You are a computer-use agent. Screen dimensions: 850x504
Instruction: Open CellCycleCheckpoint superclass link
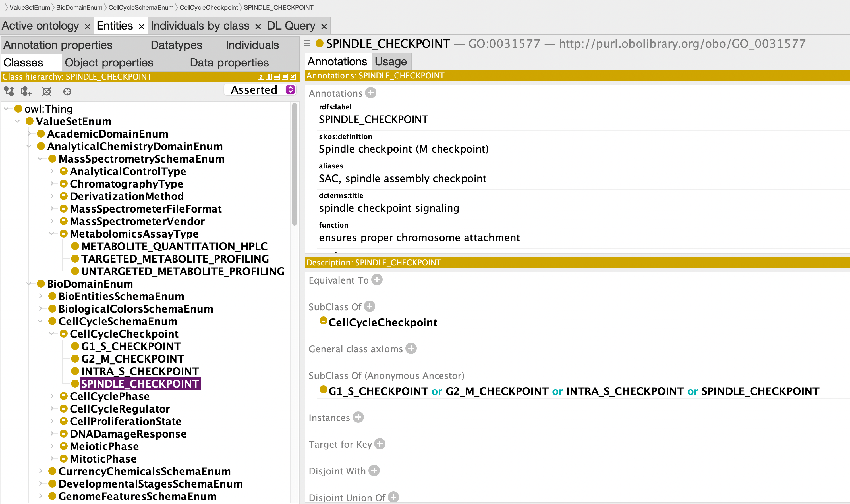pyautogui.click(x=383, y=322)
